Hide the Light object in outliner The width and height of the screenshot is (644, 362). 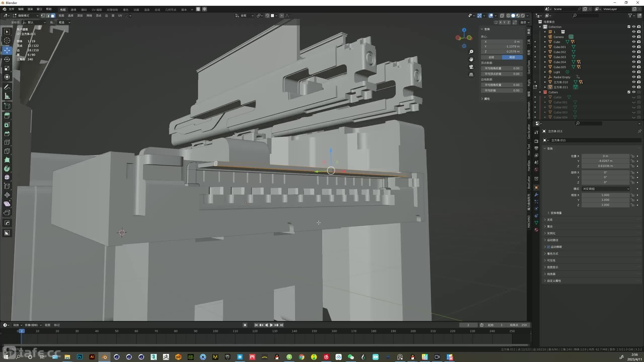634,72
